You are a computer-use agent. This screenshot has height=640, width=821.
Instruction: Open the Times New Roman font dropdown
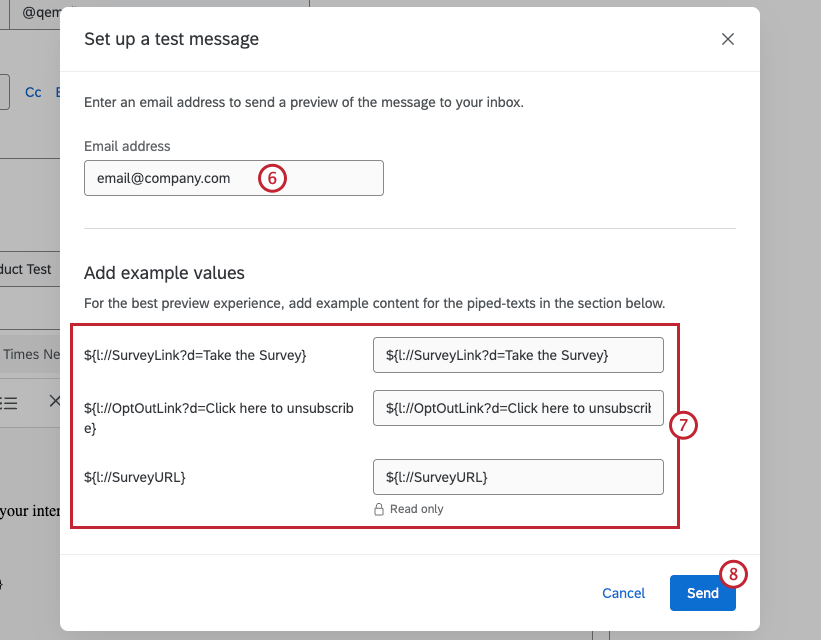30,354
